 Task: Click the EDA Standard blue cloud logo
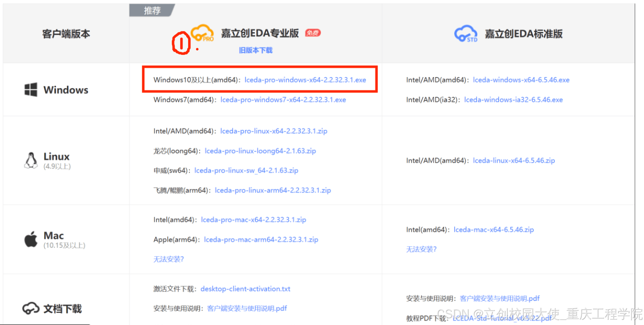[466, 34]
